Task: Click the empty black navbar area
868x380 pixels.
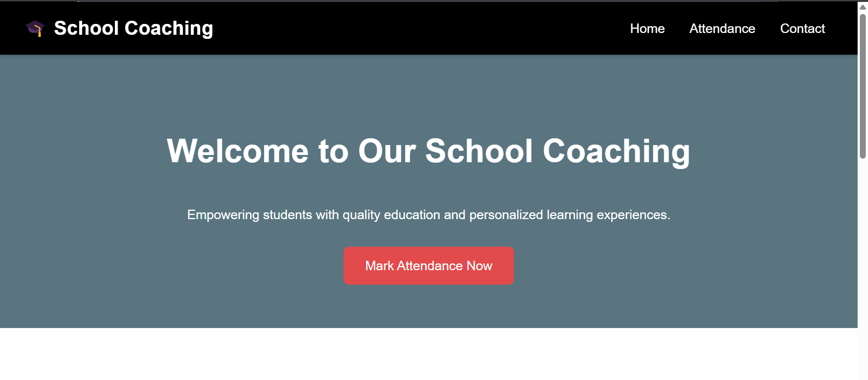Action: [x=420, y=28]
